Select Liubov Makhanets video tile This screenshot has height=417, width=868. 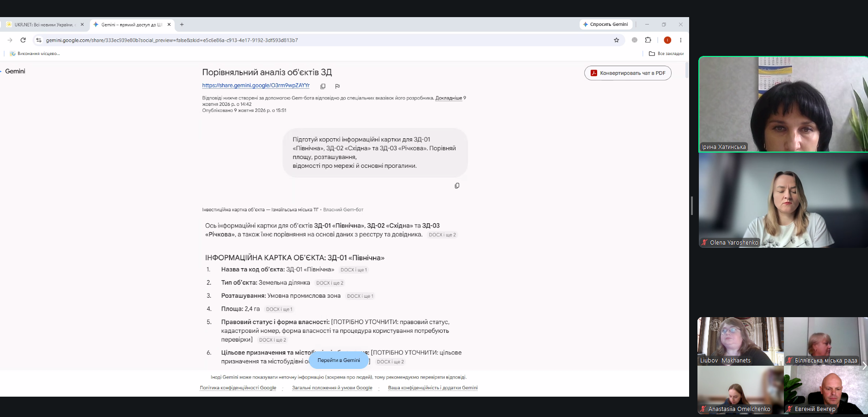point(740,341)
